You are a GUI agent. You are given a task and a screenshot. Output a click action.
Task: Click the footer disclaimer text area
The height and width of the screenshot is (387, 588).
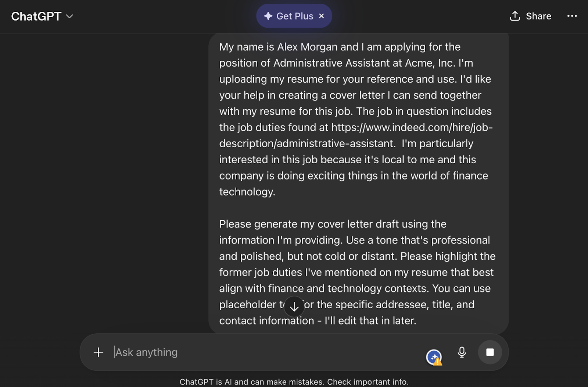[294, 382]
